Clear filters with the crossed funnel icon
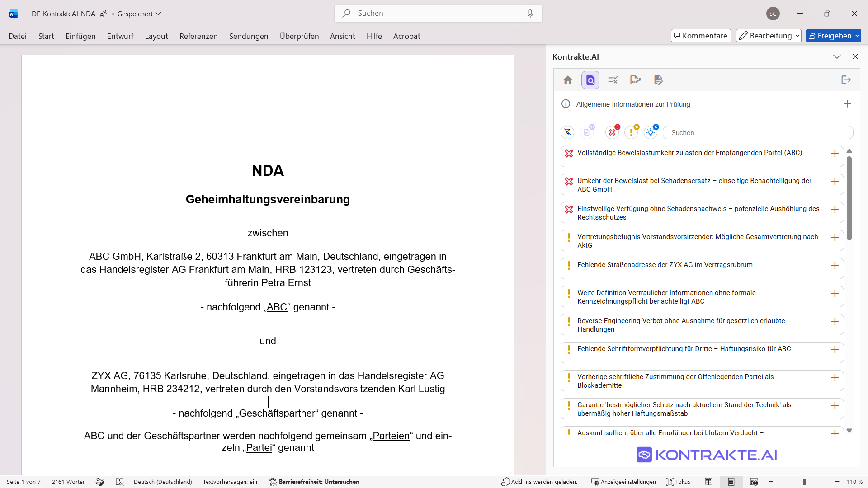Screen dimensions: 868x488 [x=567, y=132]
